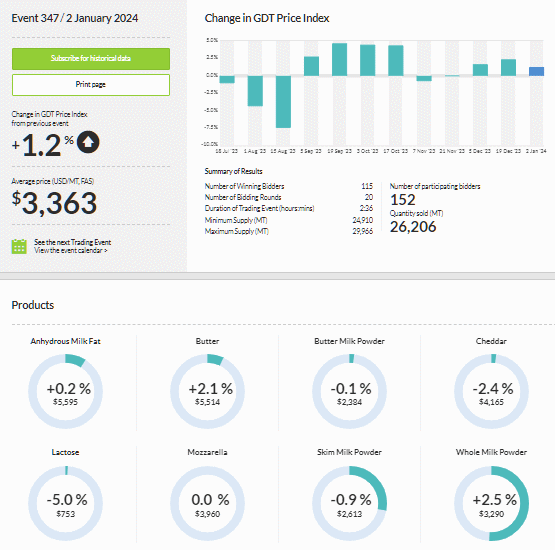Click the Subscribe for historical data button
This screenshot has width=555, height=550.
click(x=91, y=59)
